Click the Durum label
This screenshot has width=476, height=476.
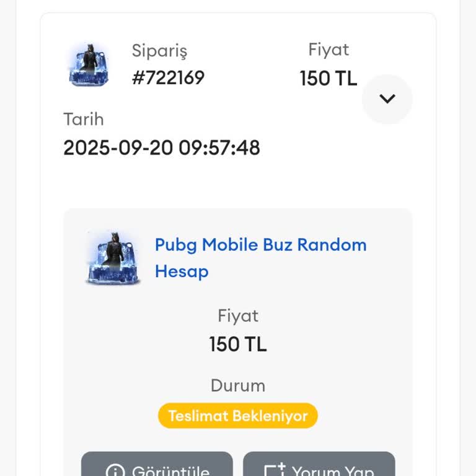tap(238, 386)
